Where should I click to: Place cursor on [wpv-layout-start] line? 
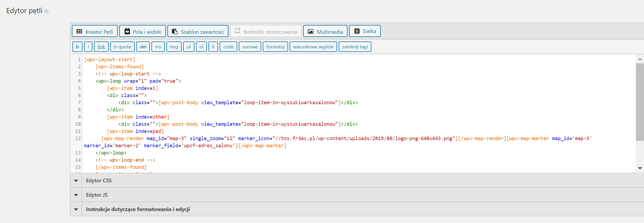110,60
